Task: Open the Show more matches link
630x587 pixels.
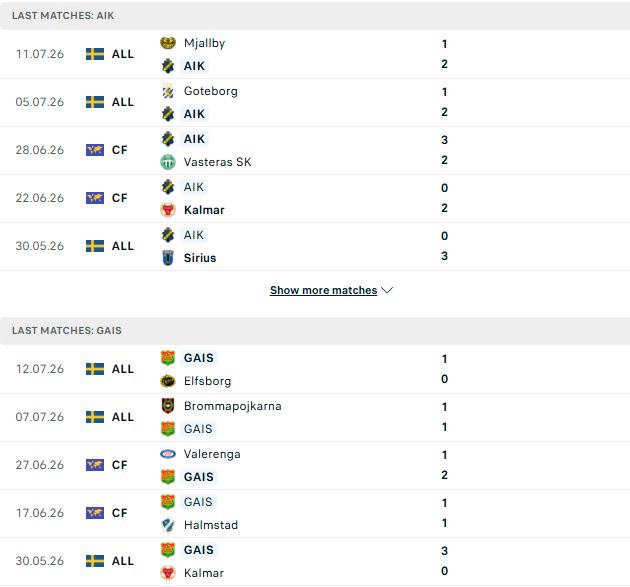Action: pyautogui.click(x=323, y=290)
